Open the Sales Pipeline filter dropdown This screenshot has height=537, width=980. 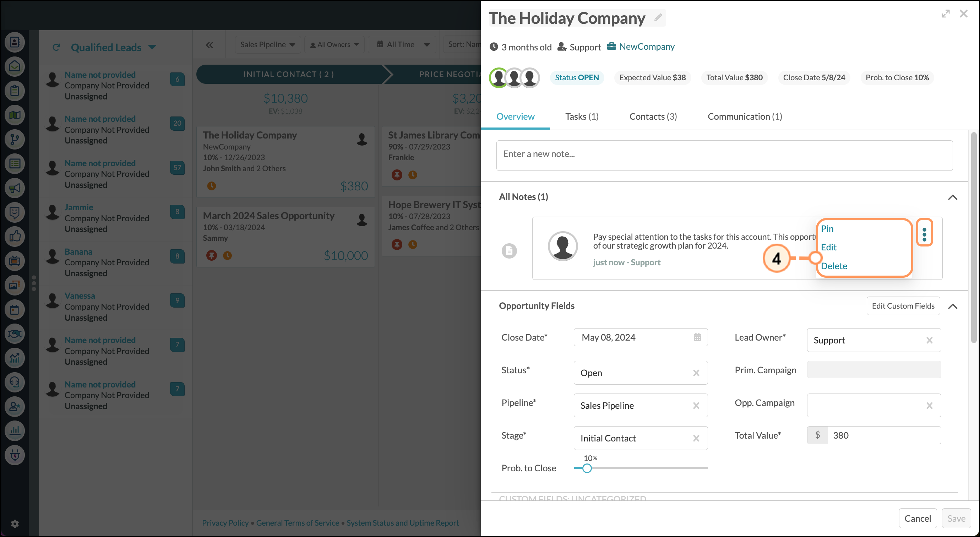(x=267, y=44)
